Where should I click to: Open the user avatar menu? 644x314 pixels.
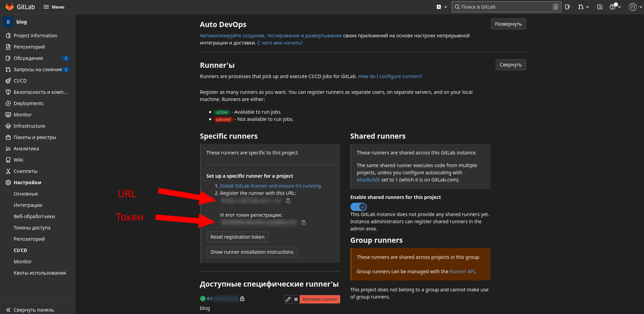[635, 7]
